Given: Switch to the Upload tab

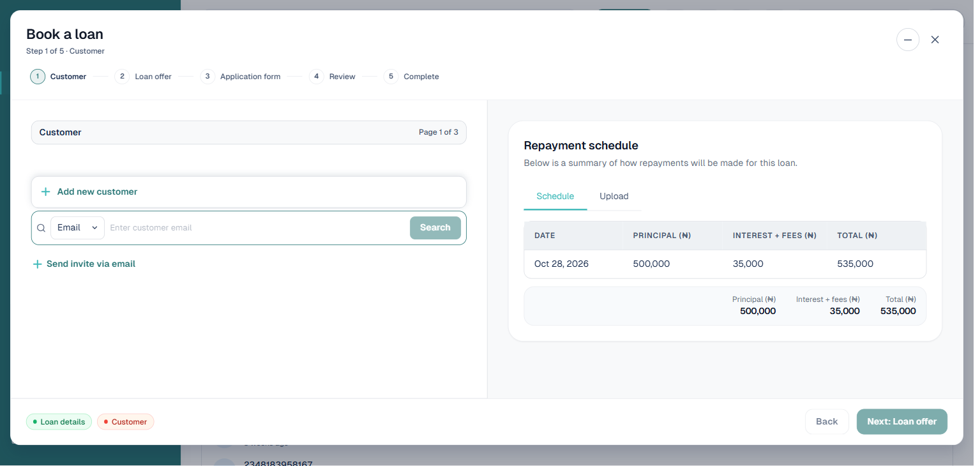Looking at the screenshot, I should [x=614, y=197].
